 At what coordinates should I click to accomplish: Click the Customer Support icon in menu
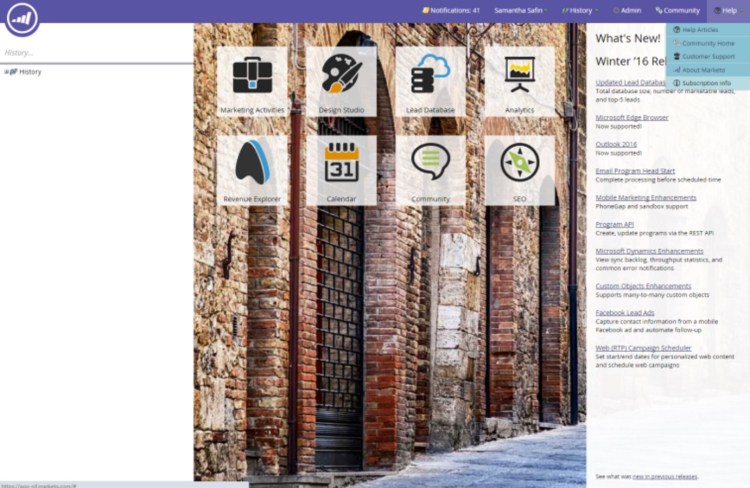(x=677, y=56)
